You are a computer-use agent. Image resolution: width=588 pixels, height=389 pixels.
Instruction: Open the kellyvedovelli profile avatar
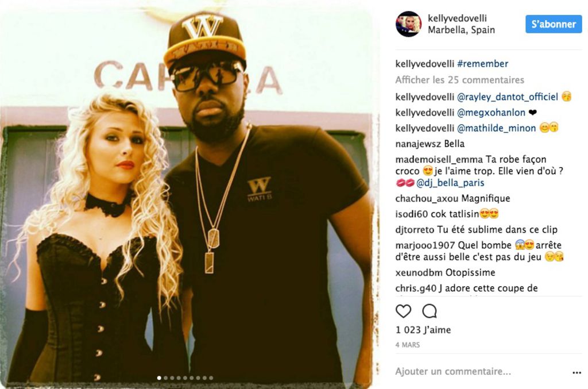point(408,24)
